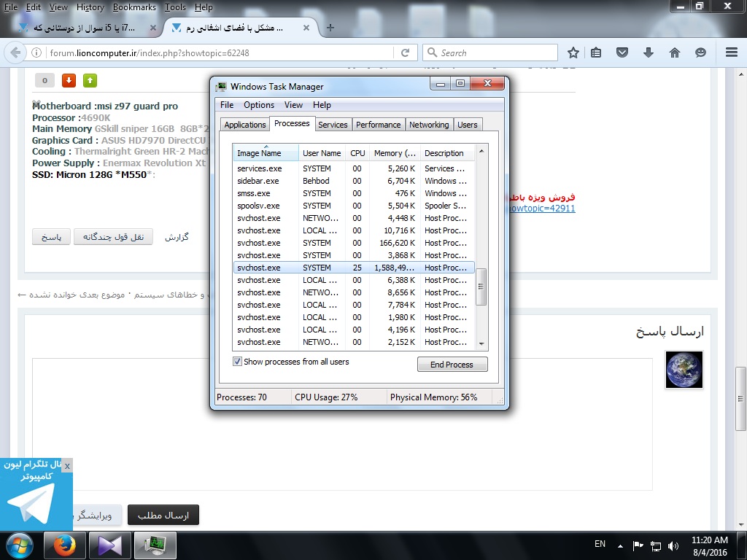The image size is (747, 560).
Task: Click the Windows Start button
Action: tap(19, 545)
